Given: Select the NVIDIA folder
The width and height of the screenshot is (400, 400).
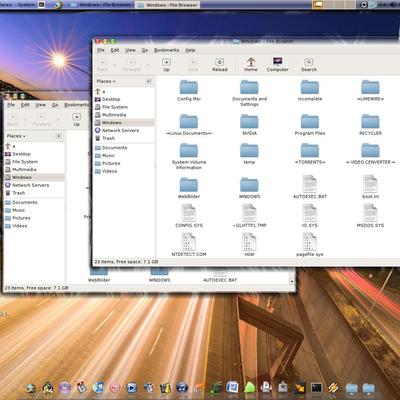Looking at the screenshot, I should point(249,124).
